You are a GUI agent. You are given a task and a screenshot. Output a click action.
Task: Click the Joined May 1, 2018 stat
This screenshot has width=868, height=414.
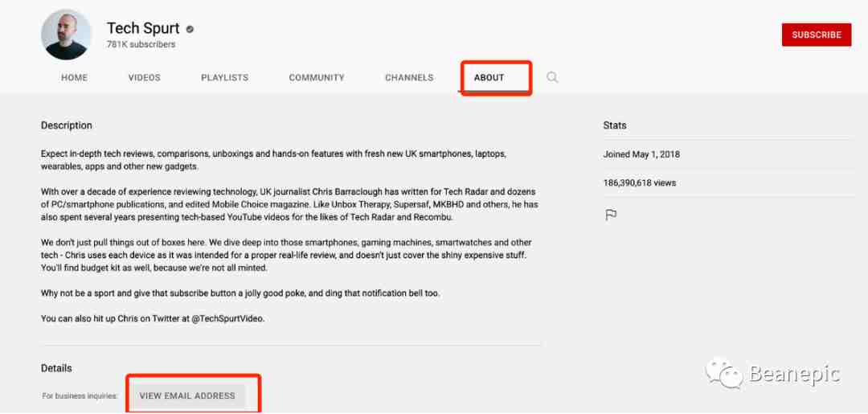pyautogui.click(x=641, y=154)
